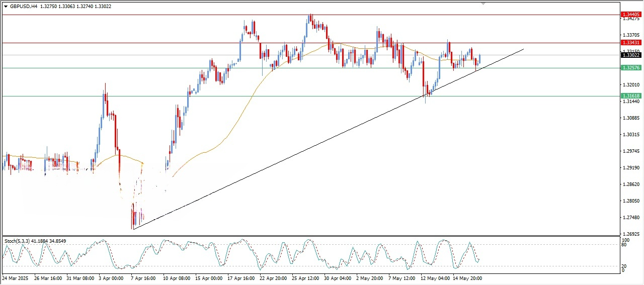Viewport: 644px width, 285px height.
Task: Select the 14 May 20:00 time label
Action: tap(467, 277)
